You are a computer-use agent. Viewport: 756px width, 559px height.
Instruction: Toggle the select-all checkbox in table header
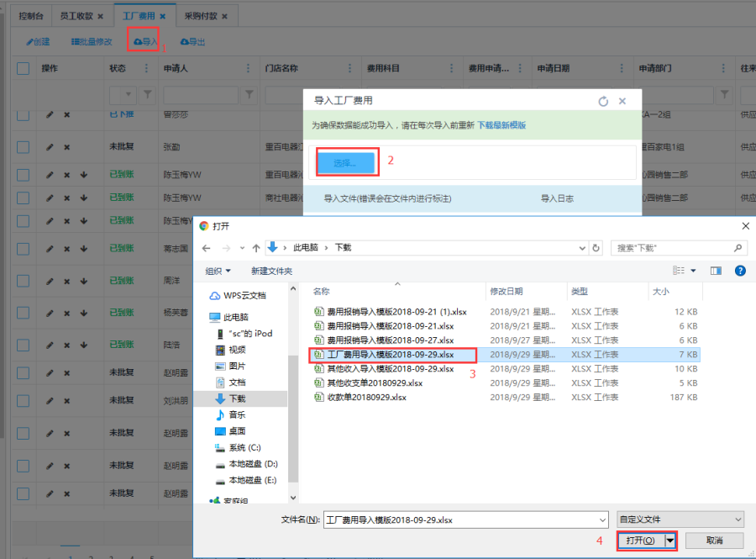coord(24,68)
